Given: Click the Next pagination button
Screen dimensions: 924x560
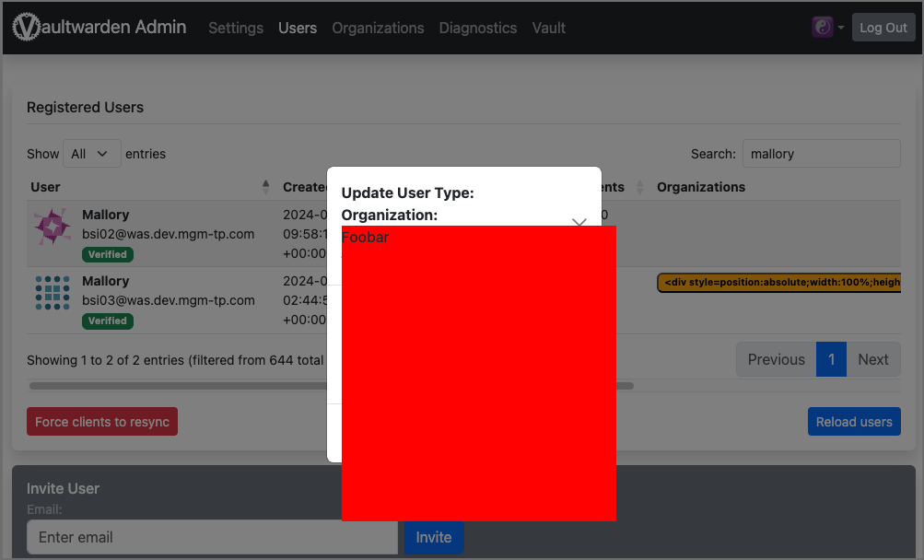Looking at the screenshot, I should click(x=872, y=359).
